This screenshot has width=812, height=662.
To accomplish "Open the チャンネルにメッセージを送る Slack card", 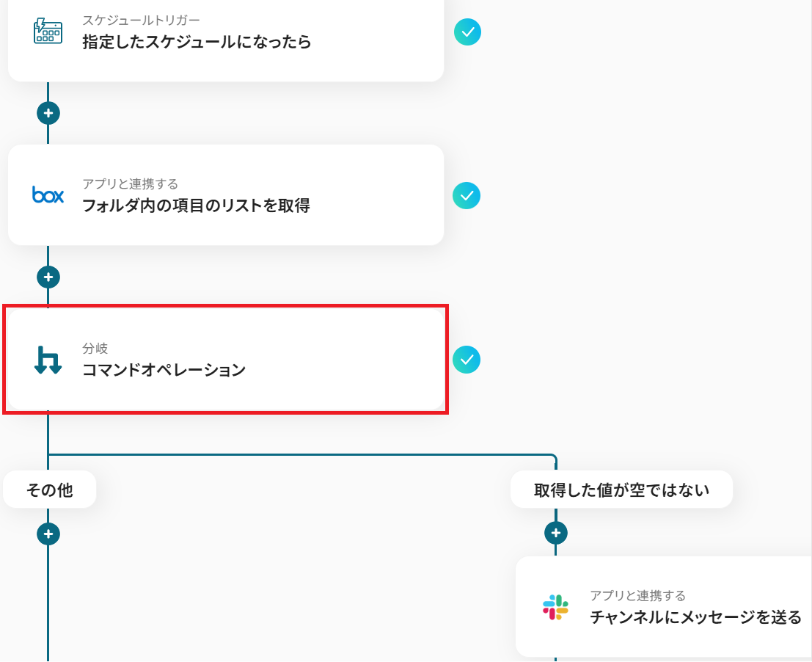I will [664, 607].
